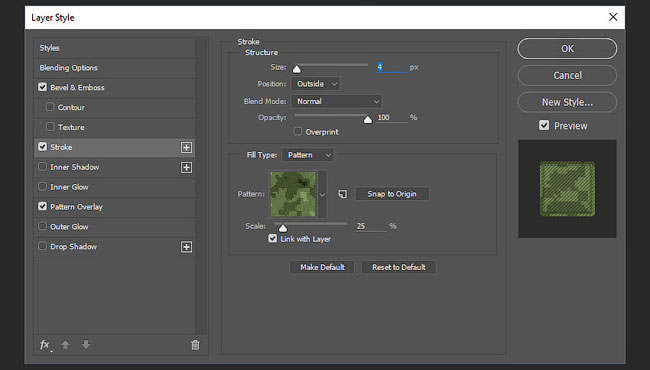Image resolution: width=650 pixels, height=370 pixels.
Task: Uncheck Link with Layer
Action: [x=272, y=238]
